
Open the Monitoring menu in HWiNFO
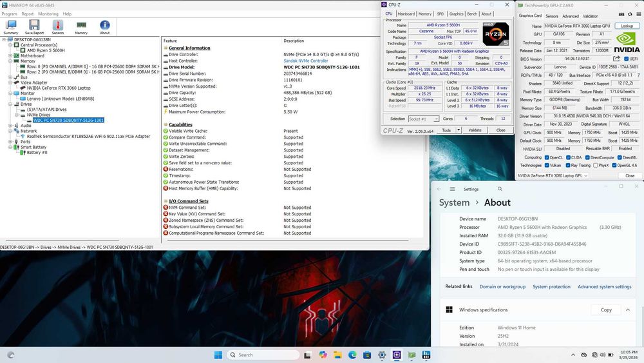click(x=48, y=14)
